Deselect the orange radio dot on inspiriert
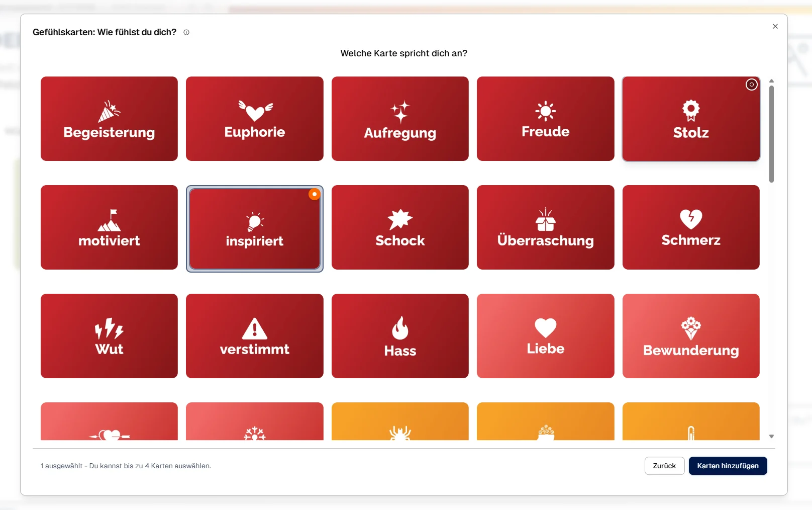 pos(315,194)
